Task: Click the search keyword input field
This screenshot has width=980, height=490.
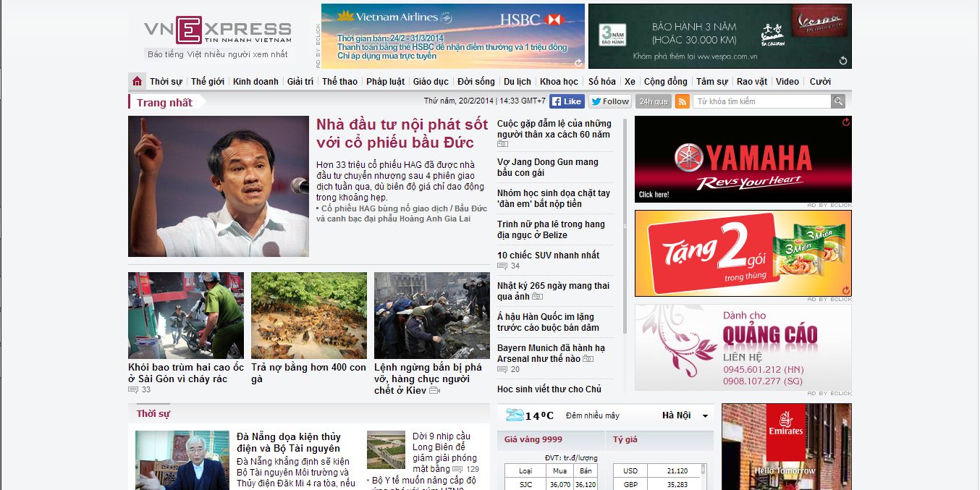Action: [762, 101]
